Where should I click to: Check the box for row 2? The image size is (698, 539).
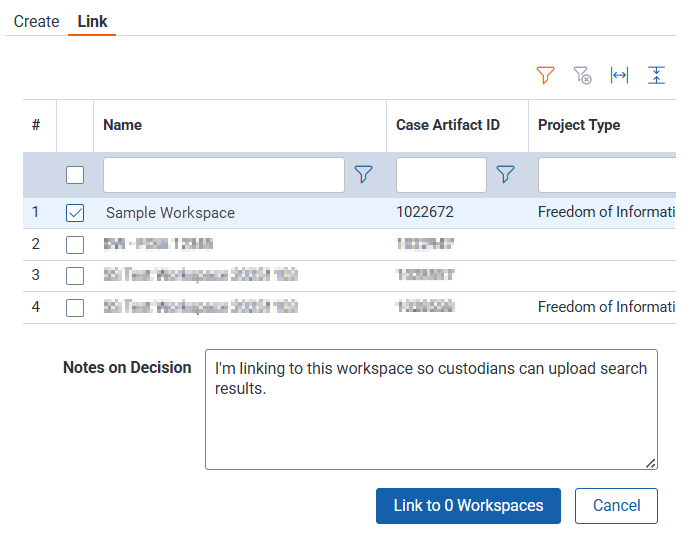[75, 245]
